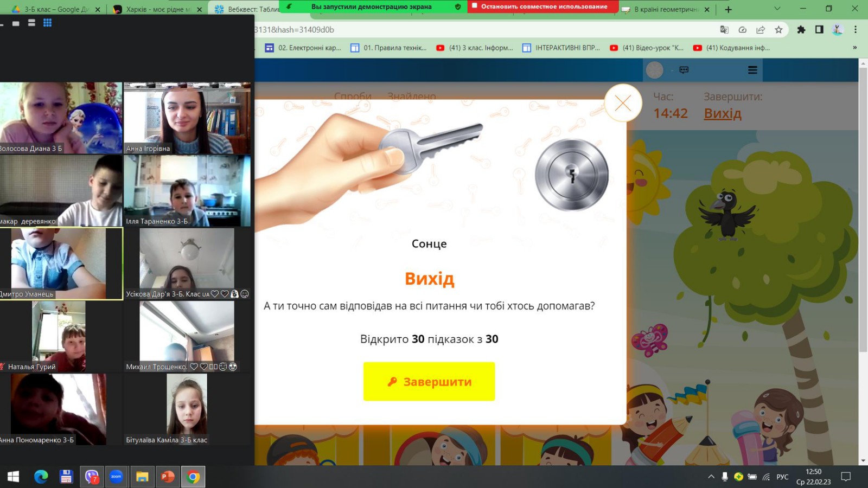
Task: Share this page via the share icon
Action: 761,30
